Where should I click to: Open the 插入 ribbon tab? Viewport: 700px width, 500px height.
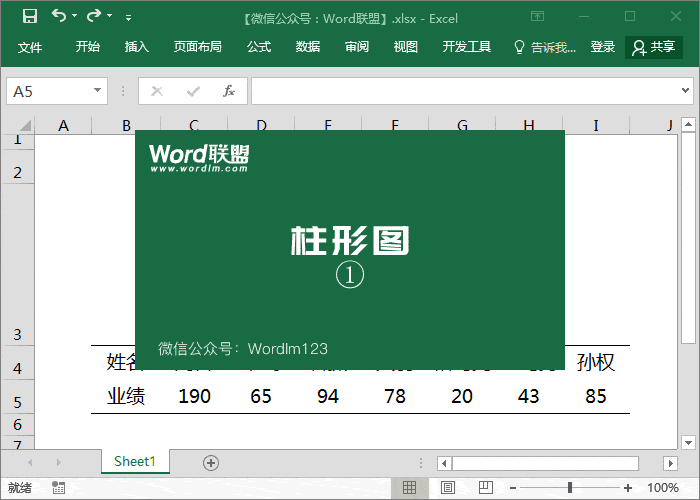[x=137, y=47]
